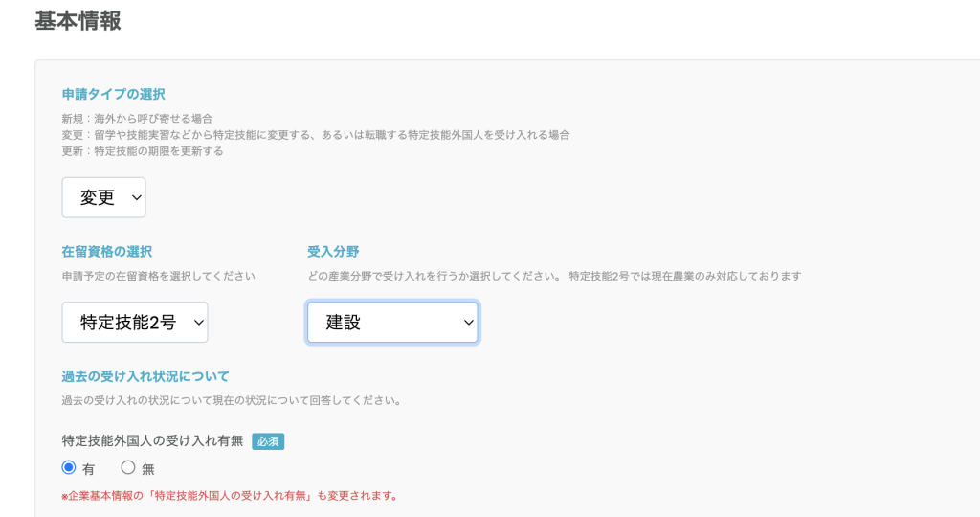Click the red 企業基本情報 warning note
Screen dimensions: 980x517
click(x=229, y=496)
